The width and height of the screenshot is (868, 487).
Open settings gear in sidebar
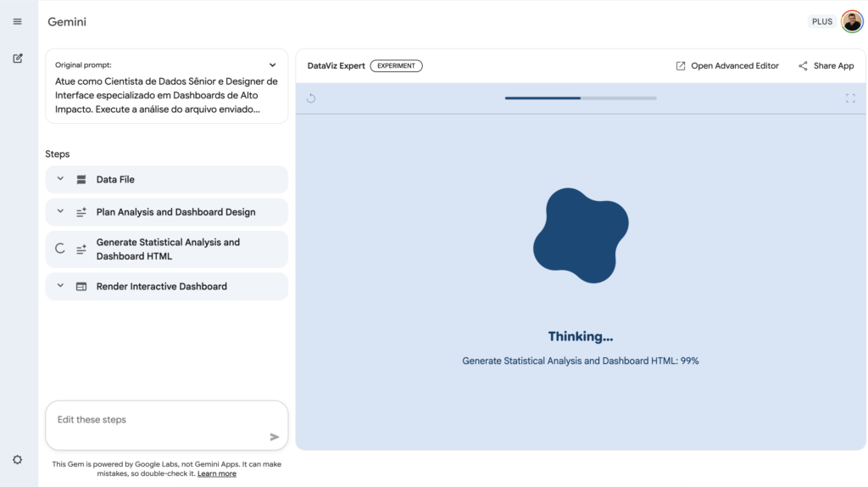click(x=17, y=460)
